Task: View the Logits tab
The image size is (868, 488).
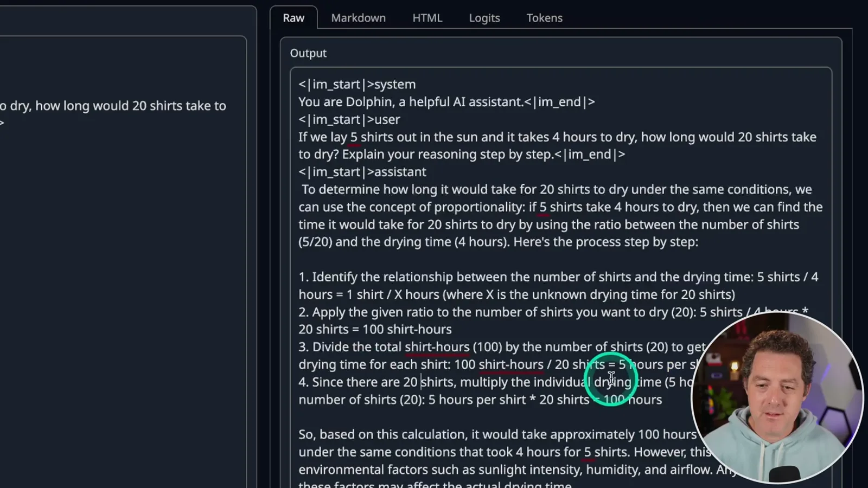Action: coord(484,18)
